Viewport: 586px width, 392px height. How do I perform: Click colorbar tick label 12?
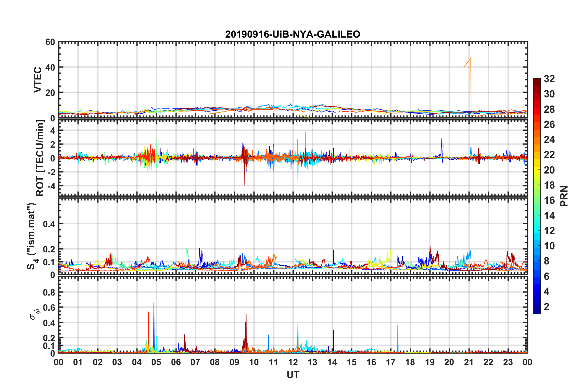549,231
